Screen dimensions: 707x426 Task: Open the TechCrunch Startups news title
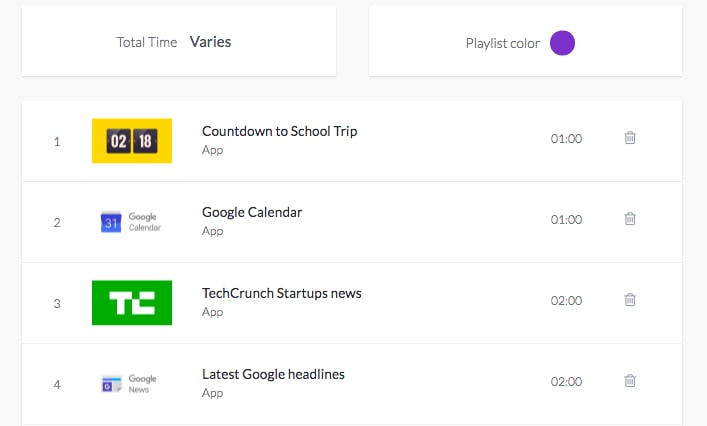[x=282, y=293]
